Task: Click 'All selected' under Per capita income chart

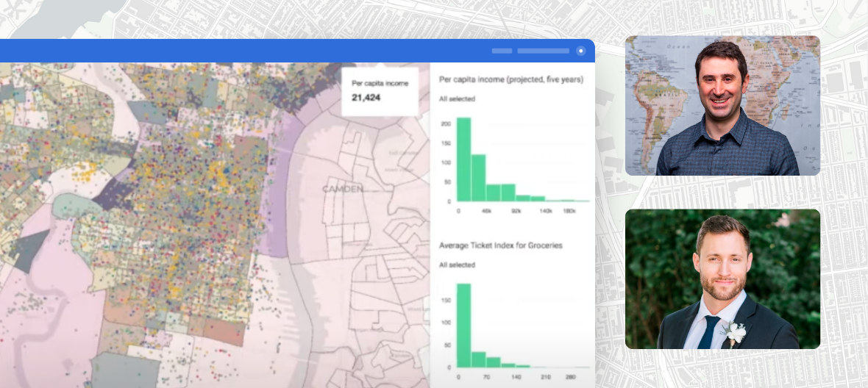Action: pos(457,98)
